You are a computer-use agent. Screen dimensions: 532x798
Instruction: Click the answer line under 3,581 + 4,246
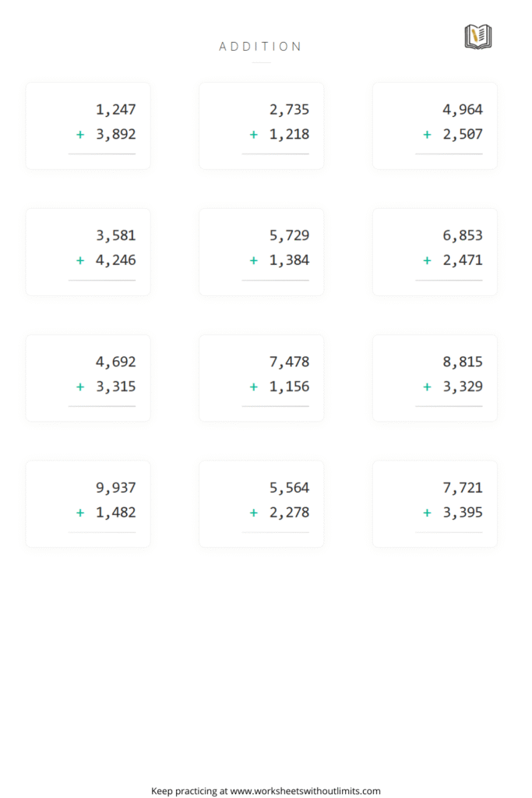(102, 280)
